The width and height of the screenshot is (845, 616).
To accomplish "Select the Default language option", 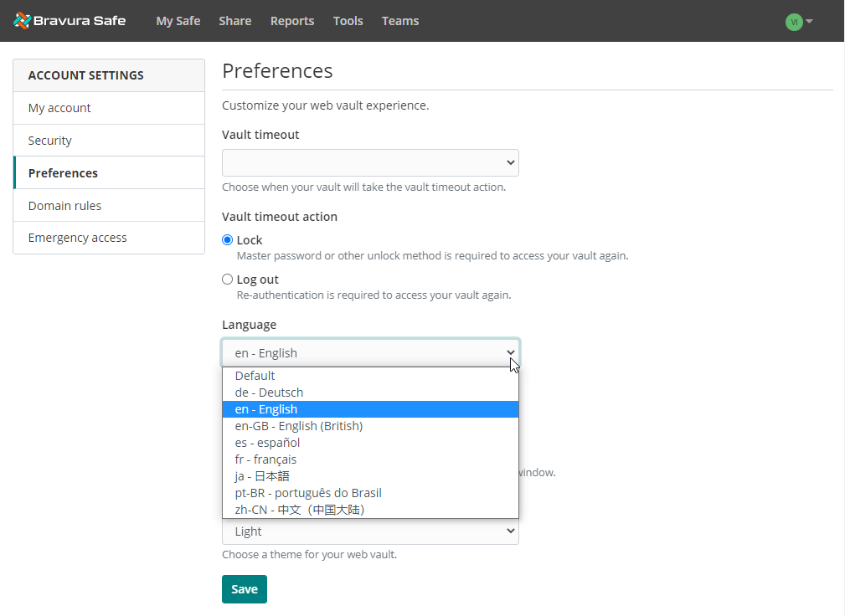I will 255,376.
